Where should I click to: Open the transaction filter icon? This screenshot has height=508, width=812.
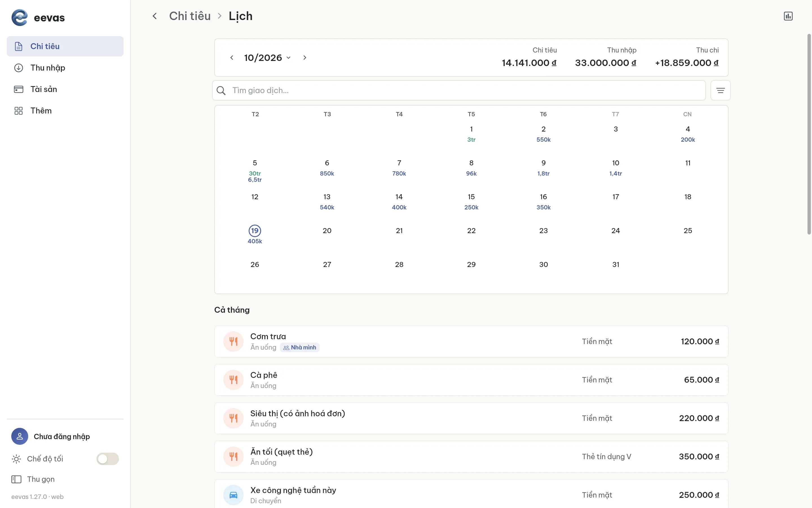point(720,90)
